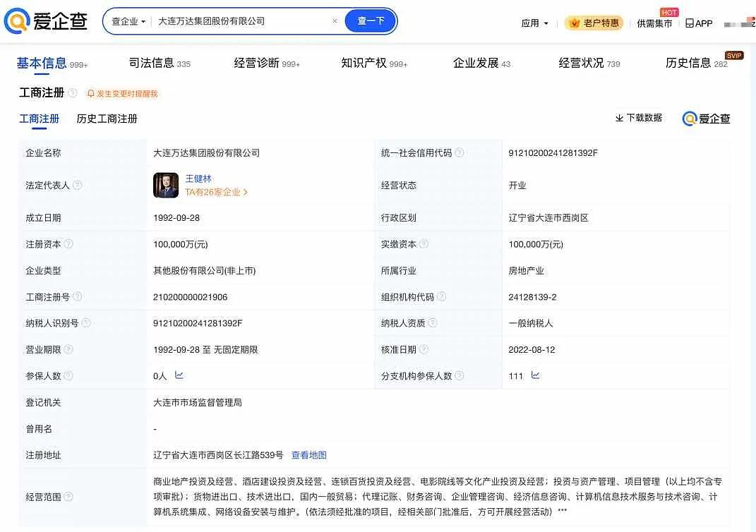Click help icon next to 组织机构代码
The width and height of the screenshot is (756, 532).
(x=442, y=296)
